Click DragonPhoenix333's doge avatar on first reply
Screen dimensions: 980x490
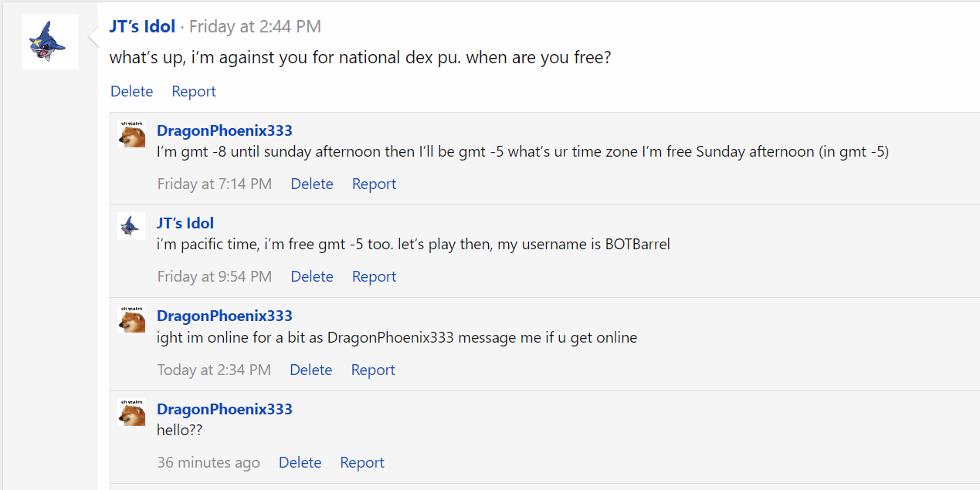tap(131, 133)
